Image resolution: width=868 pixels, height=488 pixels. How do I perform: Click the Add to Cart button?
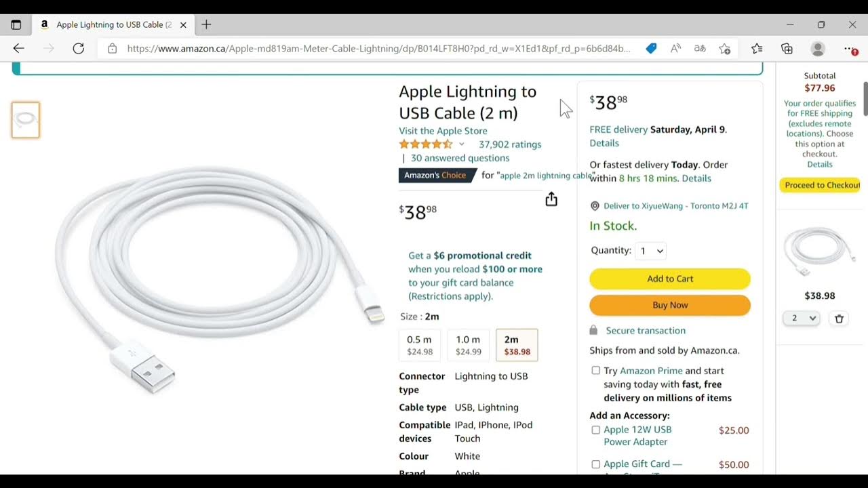click(669, 279)
